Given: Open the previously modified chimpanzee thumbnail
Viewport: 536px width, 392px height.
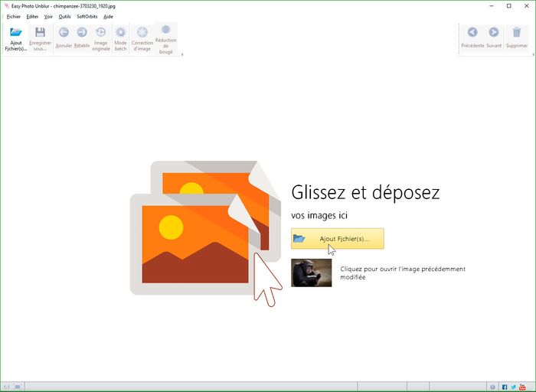Looking at the screenshot, I should 312,273.
